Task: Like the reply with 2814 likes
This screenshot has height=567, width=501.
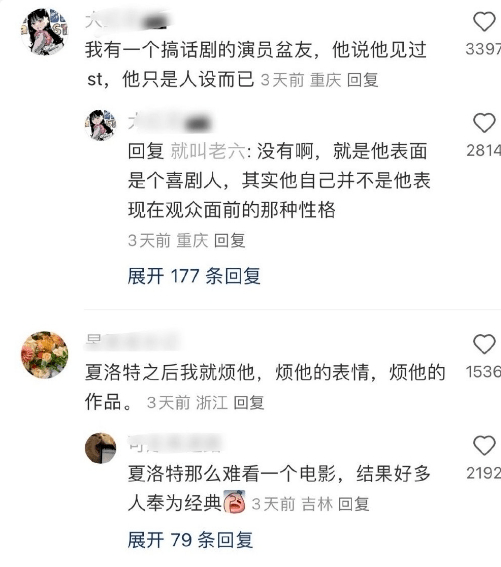Action: click(x=484, y=123)
